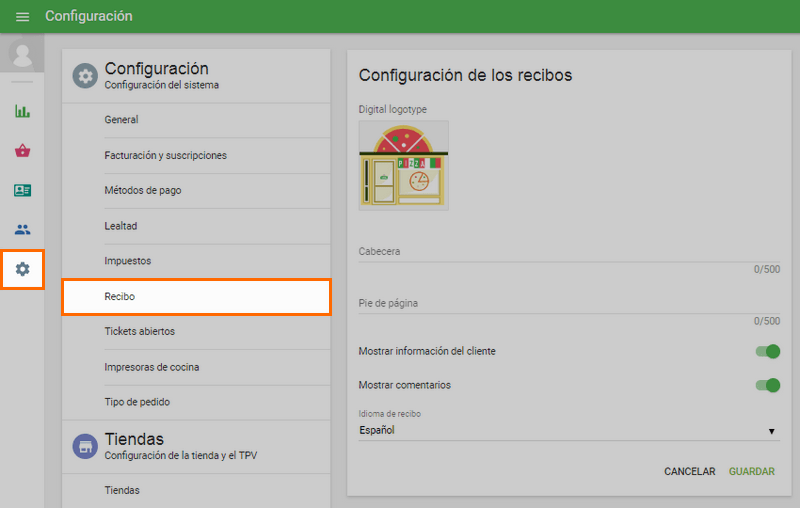Open the settings gear in sidebar

(22, 269)
